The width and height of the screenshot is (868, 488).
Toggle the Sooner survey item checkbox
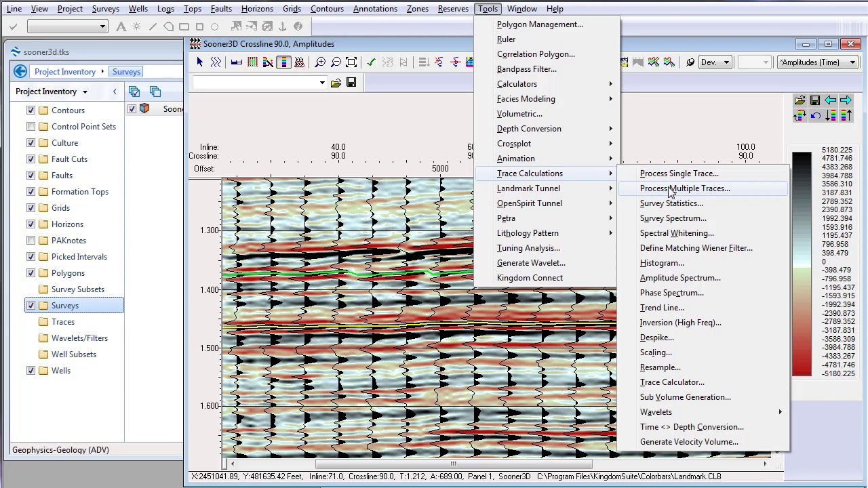132,109
